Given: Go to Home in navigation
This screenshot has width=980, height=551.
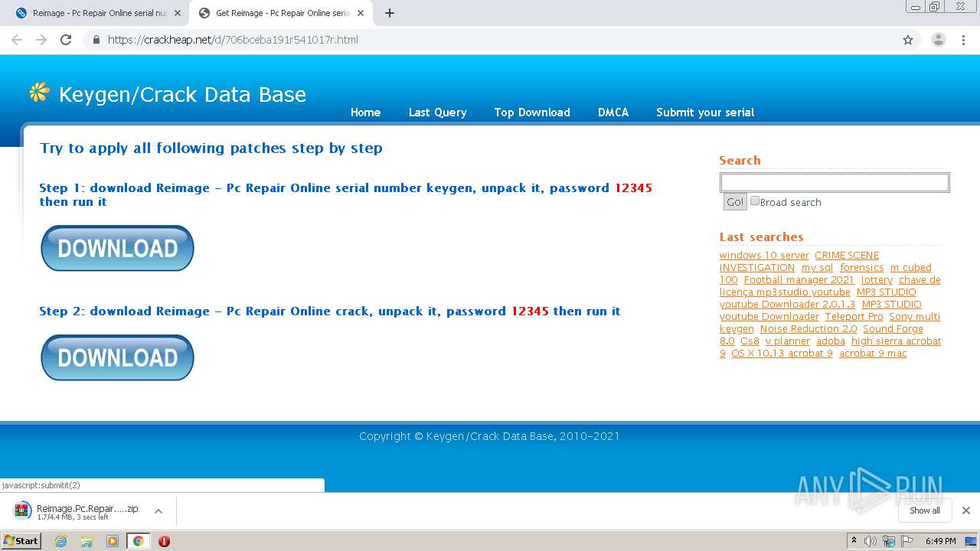Looking at the screenshot, I should click(365, 112).
